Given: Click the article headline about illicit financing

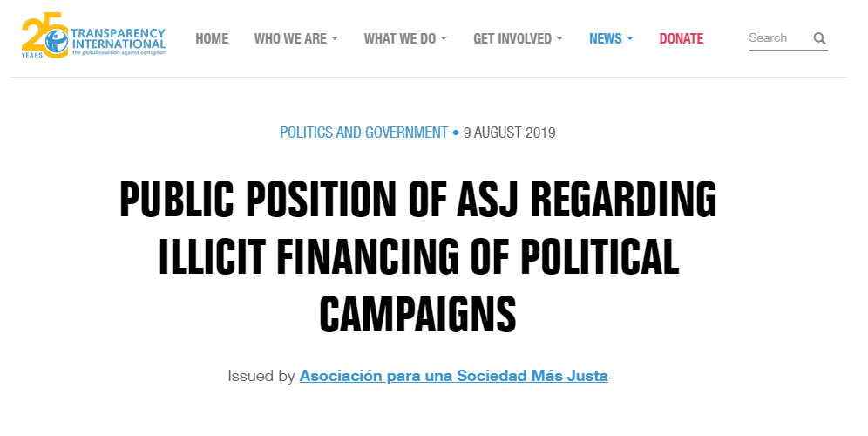Looking at the screenshot, I should point(417,257).
